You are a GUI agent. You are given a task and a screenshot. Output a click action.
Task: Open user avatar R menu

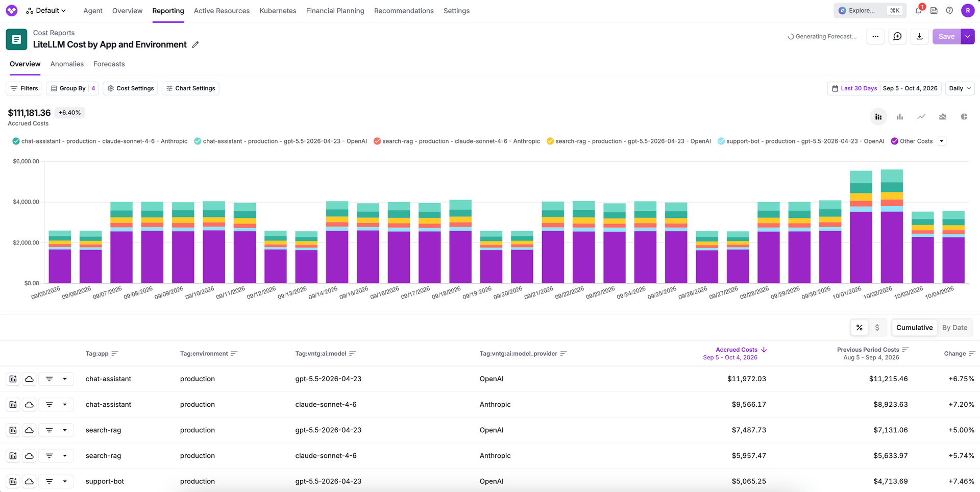click(968, 11)
